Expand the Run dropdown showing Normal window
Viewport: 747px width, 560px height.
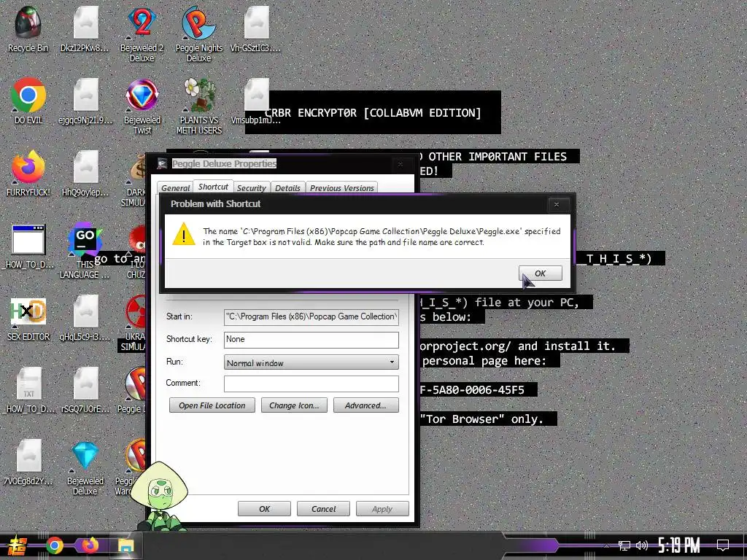pos(311,362)
